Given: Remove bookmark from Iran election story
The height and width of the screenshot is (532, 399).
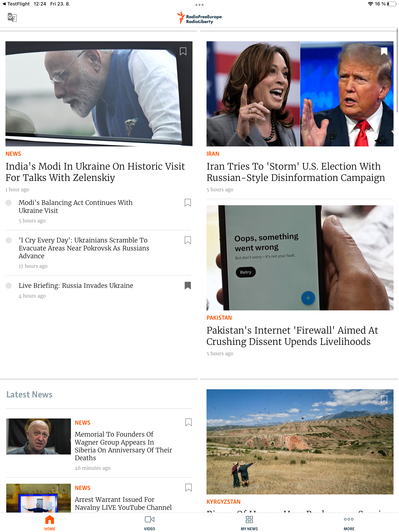Looking at the screenshot, I should (x=384, y=51).
